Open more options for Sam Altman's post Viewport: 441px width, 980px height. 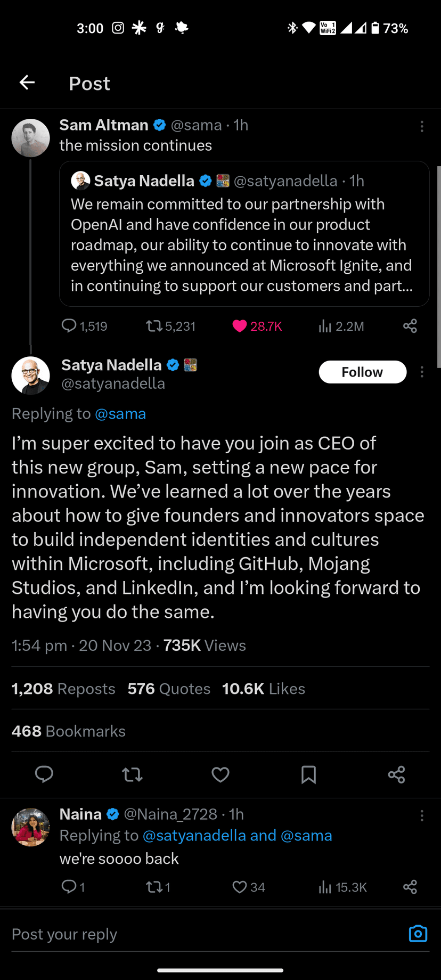[422, 126]
